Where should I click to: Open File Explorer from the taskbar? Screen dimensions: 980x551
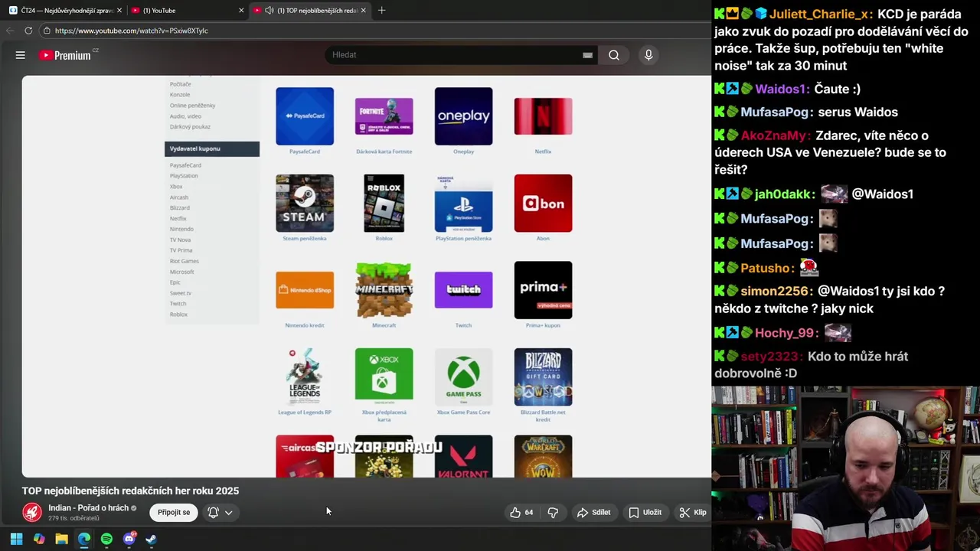pos(61,539)
